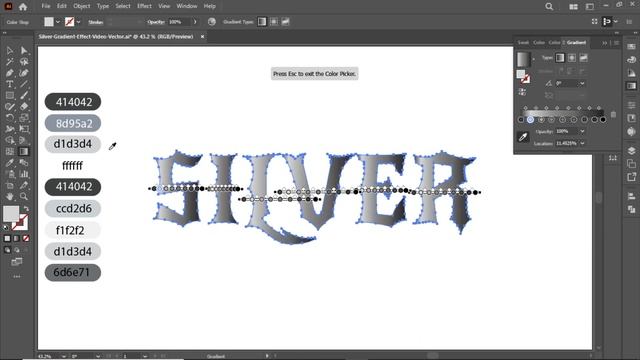640x360 pixels.
Task: Choose the Eyedropper tool in the toolbar
Action: pos(10,163)
